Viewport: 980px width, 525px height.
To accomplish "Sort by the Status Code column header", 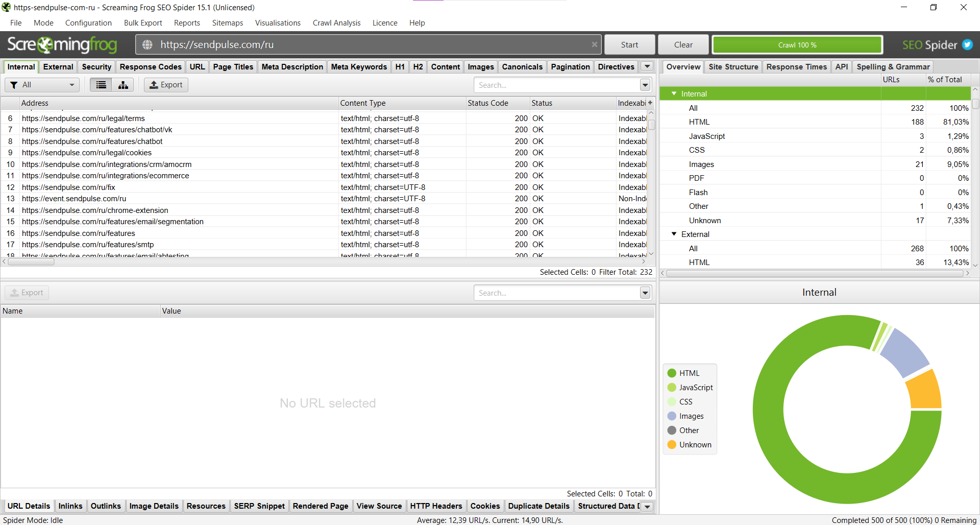I will click(x=498, y=103).
